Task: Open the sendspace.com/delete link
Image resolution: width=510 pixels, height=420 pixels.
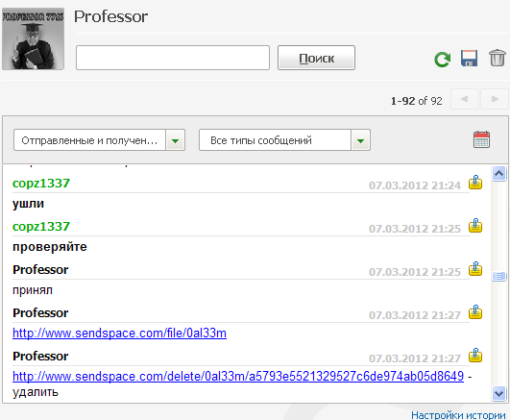Action: [x=238, y=377]
